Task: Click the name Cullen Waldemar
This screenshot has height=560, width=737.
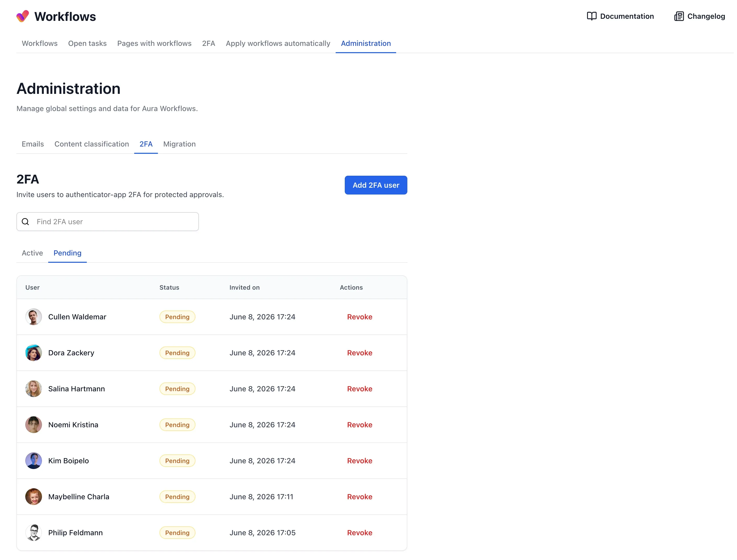Action: [77, 317]
